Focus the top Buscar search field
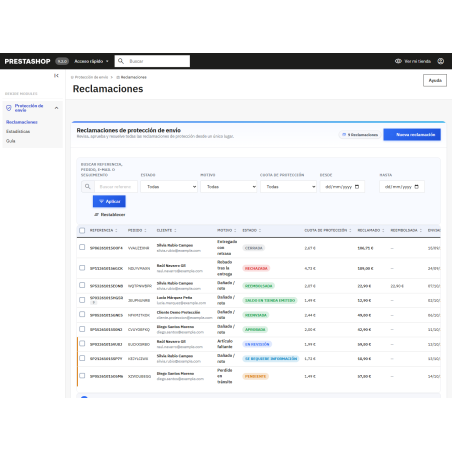Image resolution: width=452 pixels, height=452 pixels. tap(152, 61)
